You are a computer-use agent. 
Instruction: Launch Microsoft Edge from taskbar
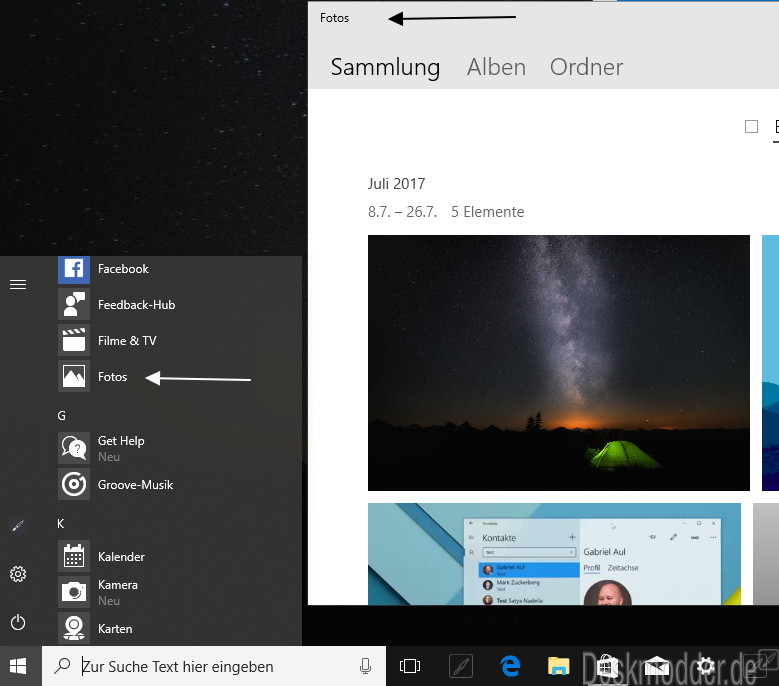point(510,666)
